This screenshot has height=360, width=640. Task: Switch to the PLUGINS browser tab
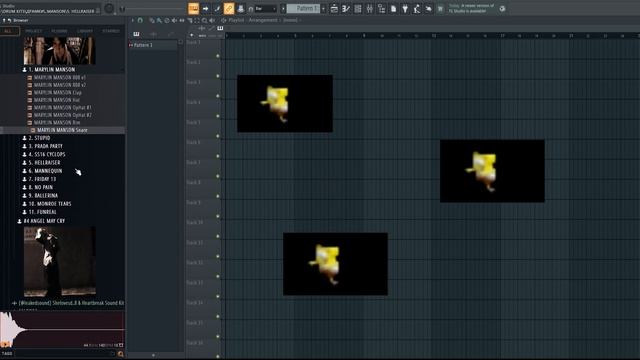[59, 31]
